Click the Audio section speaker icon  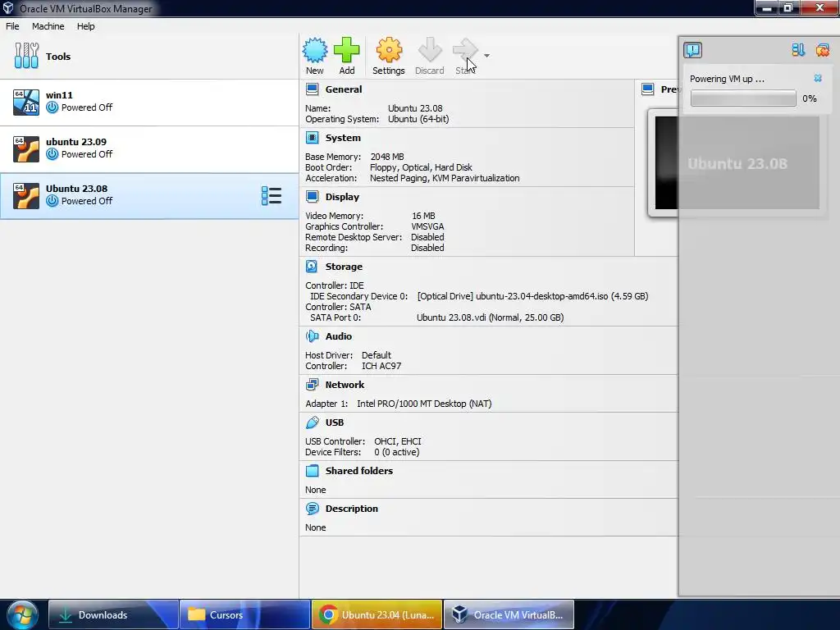[x=312, y=336]
